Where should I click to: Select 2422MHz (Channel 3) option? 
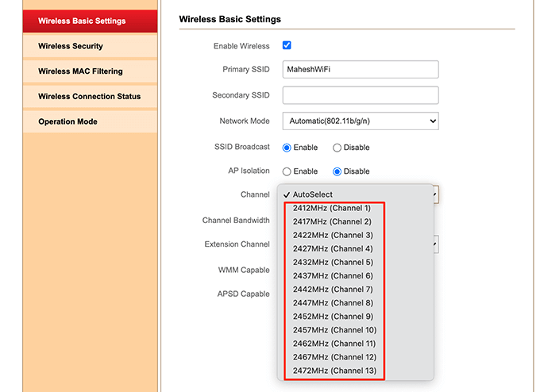tap(332, 235)
